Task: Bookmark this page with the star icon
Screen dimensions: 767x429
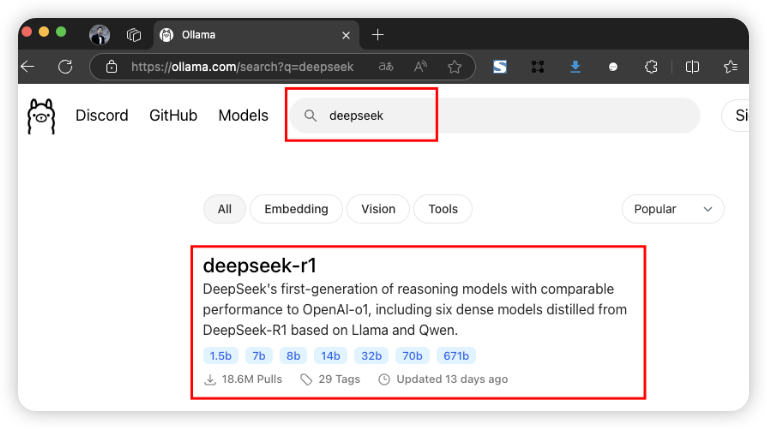Action: click(454, 67)
